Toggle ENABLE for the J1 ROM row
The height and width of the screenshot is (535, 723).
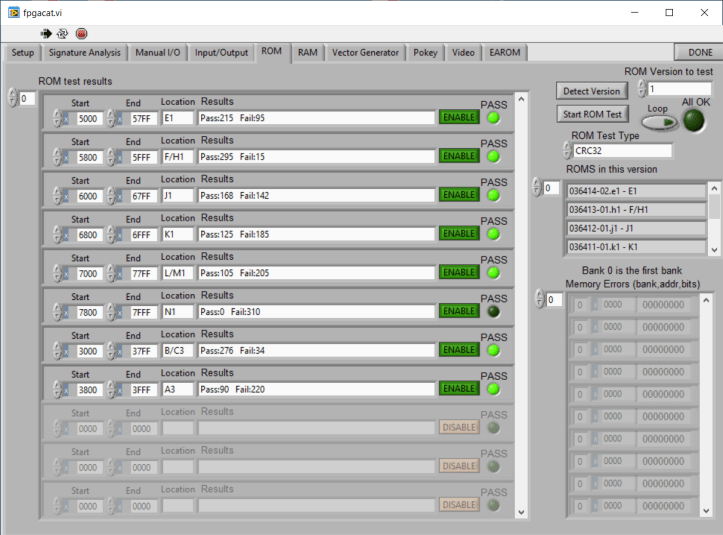(x=459, y=195)
